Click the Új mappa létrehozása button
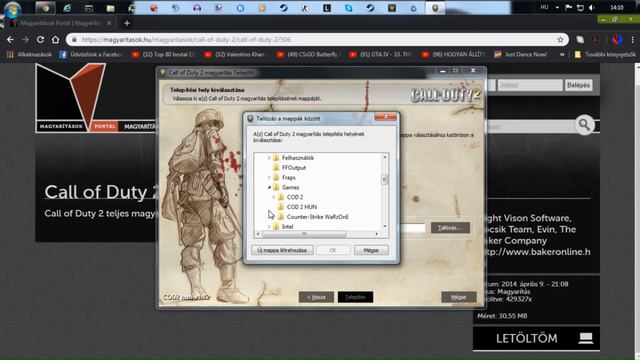The width and height of the screenshot is (640, 360). click(x=282, y=250)
